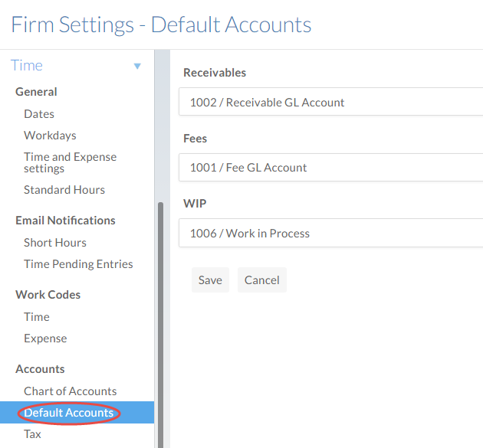Click the General section heading
483x448 pixels.
pyautogui.click(x=36, y=91)
